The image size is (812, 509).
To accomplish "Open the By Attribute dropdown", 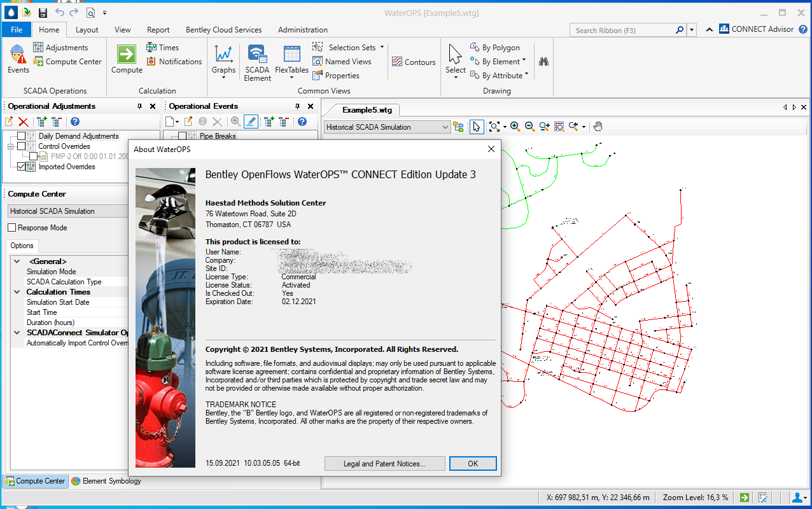I will pyautogui.click(x=527, y=76).
